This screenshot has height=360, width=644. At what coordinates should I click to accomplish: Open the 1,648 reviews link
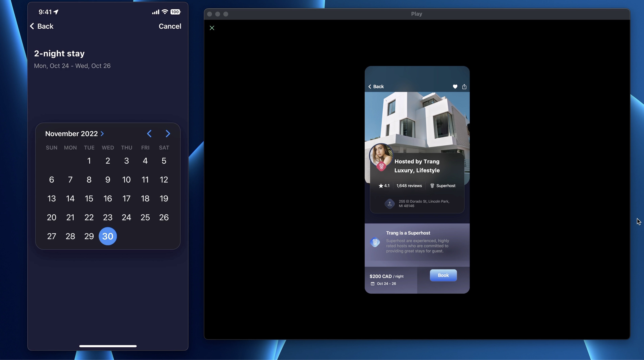pyautogui.click(x=409, y=186)
